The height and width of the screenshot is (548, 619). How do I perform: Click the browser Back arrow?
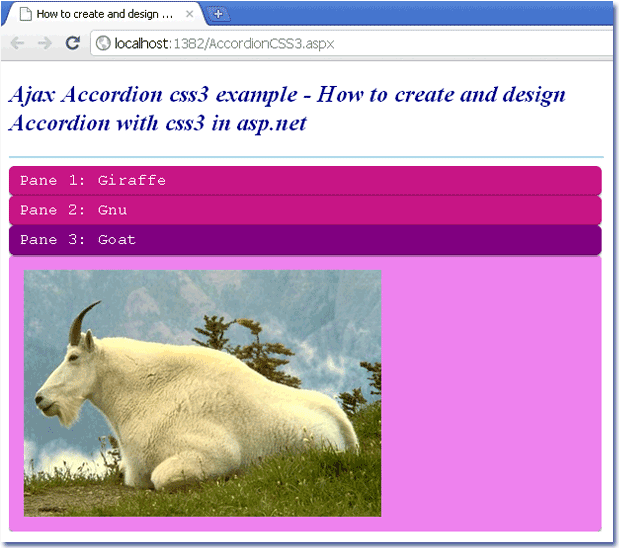click(x=17, y=43)
